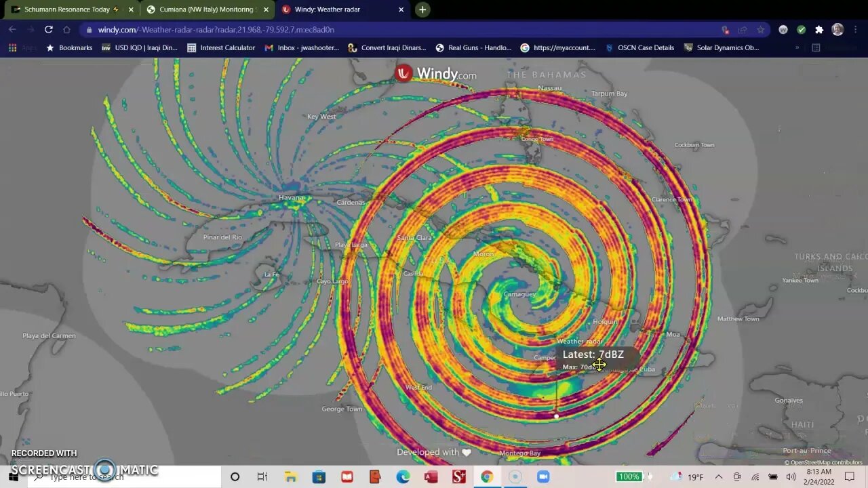Open the notification center icon

pyautogui.click(x=850, y=477)
